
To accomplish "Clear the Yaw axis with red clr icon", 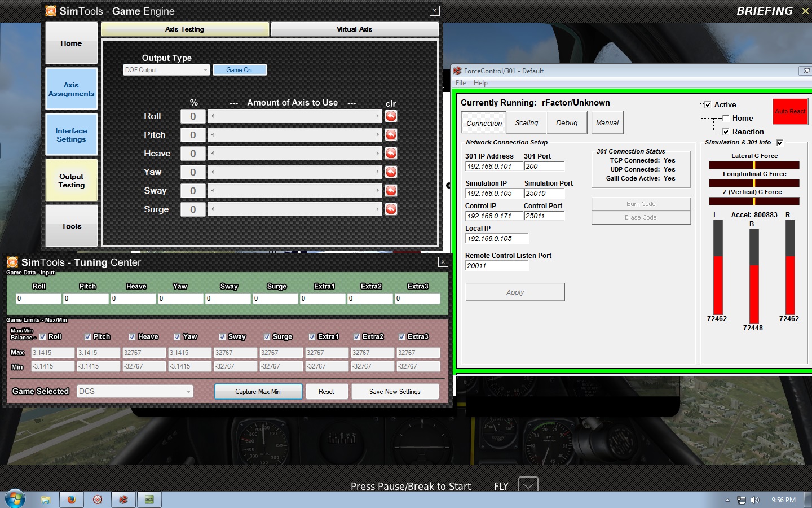I will [x=391, y=172].
